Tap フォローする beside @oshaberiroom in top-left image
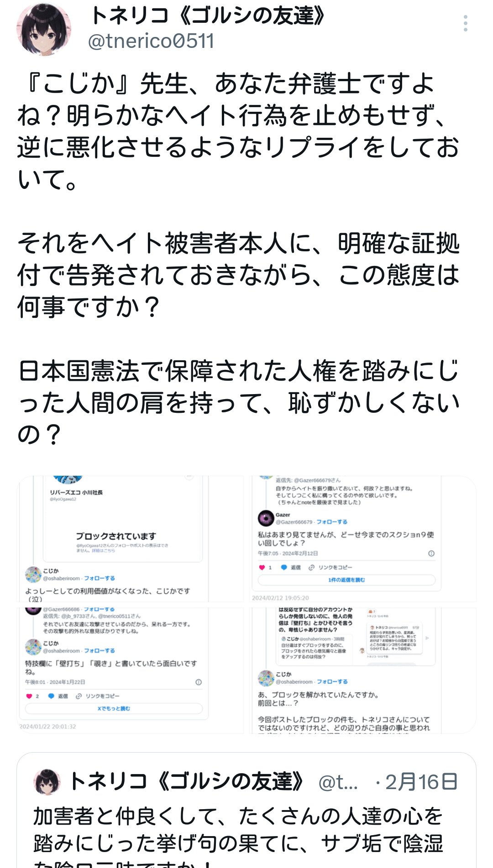This screenshot has height=868, width=493. (x=100, y=578)
